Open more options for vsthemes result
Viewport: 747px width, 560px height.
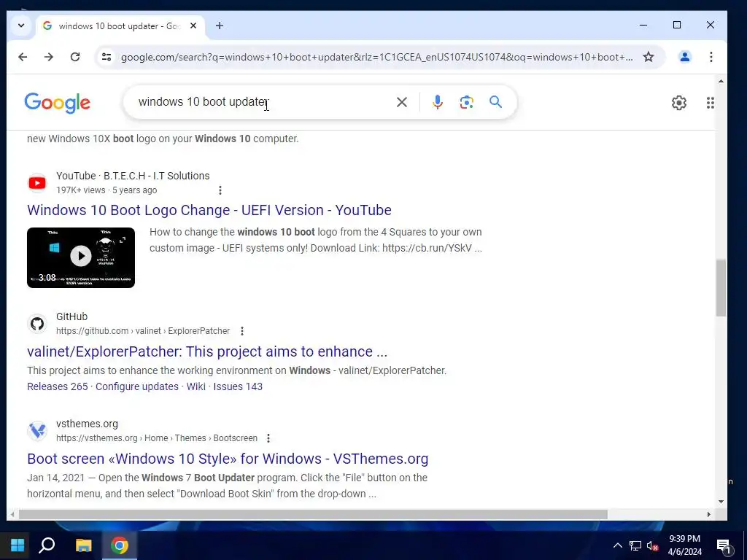click(268, 438)
